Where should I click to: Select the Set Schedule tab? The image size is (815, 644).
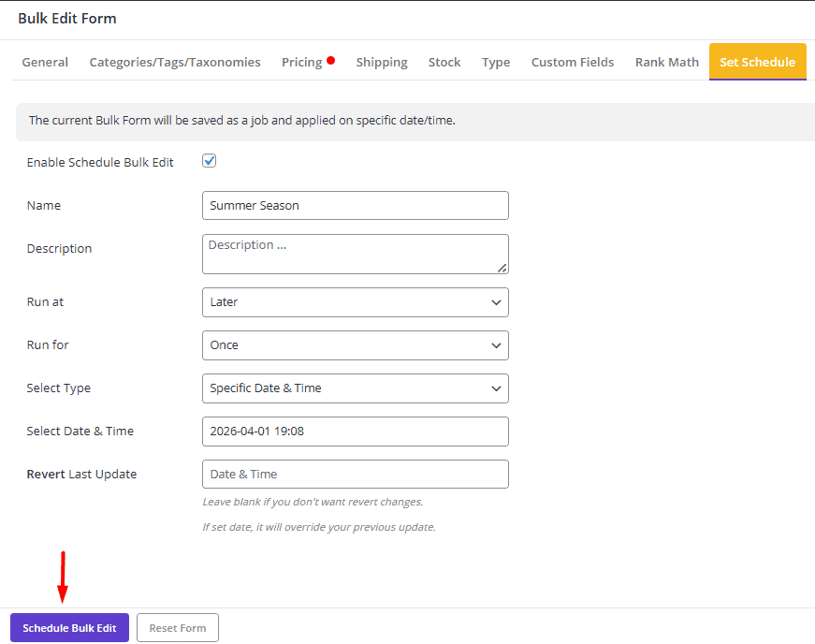coord(757,61)
